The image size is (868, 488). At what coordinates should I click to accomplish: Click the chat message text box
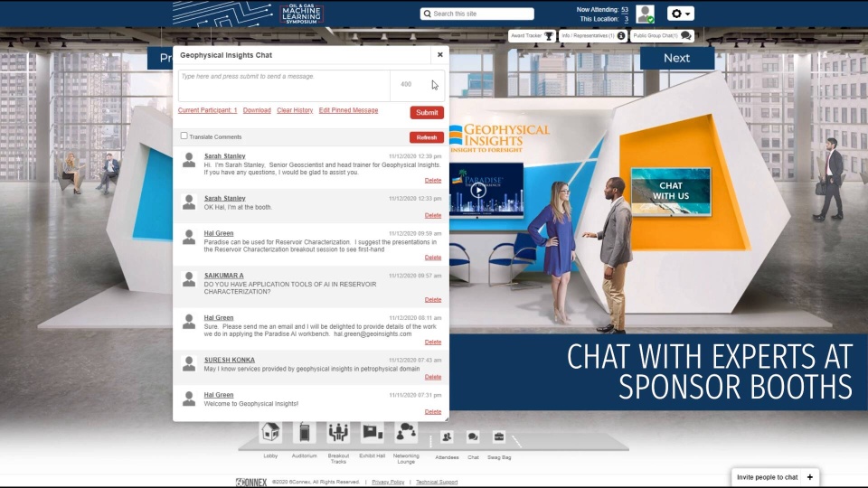284,85
